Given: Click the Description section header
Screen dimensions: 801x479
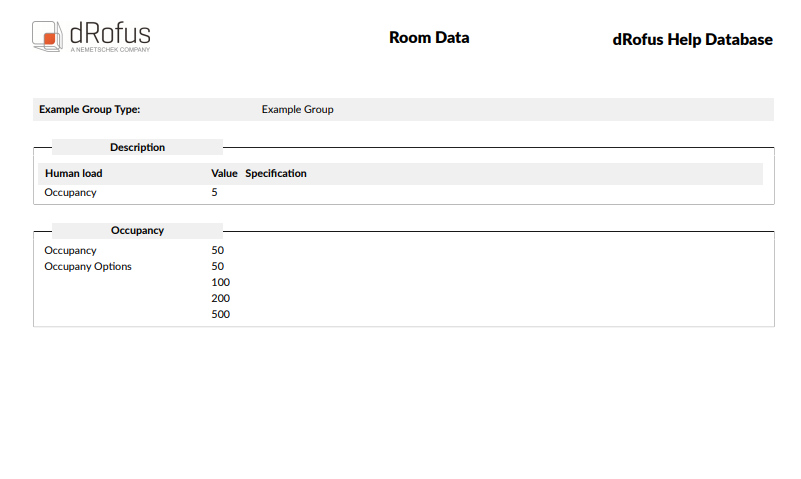Looking at the screenshot, I should click(137, 147).
